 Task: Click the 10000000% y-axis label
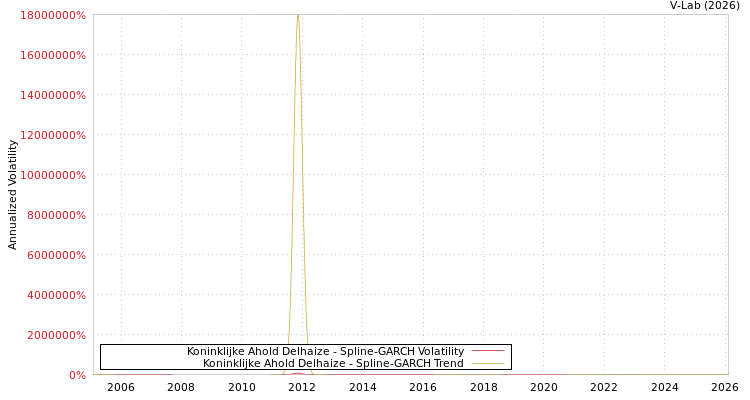click(53, 175)
